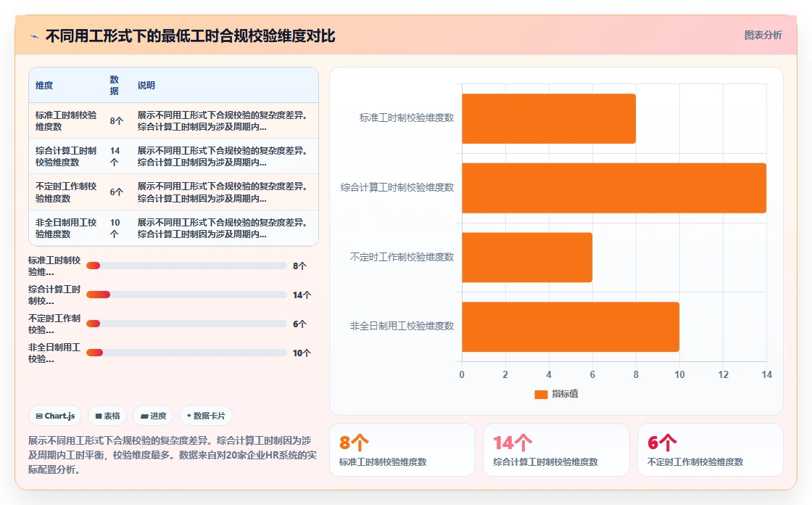Image resolution: width=812 pixels, height=505 pixels.
Task: Click the 10个 value in the table
Action: point(115,228)
